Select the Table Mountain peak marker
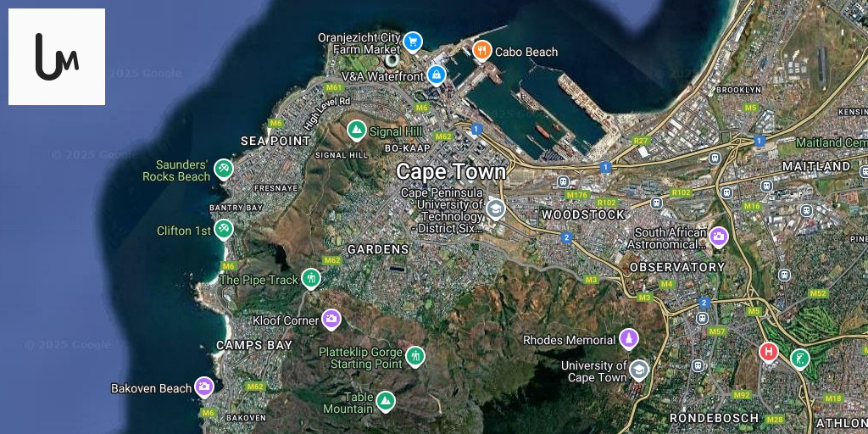Viewport: 868px width, 434px height. pos(386,400)
